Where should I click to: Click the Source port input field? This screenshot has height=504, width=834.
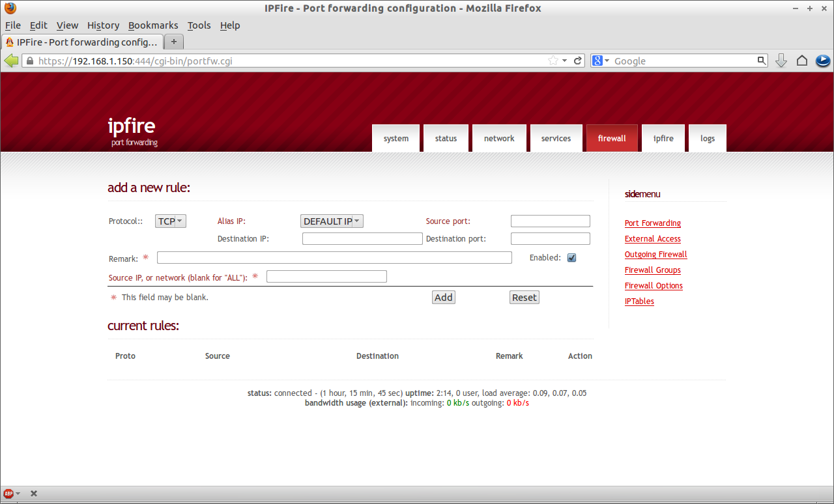point(551,221)
